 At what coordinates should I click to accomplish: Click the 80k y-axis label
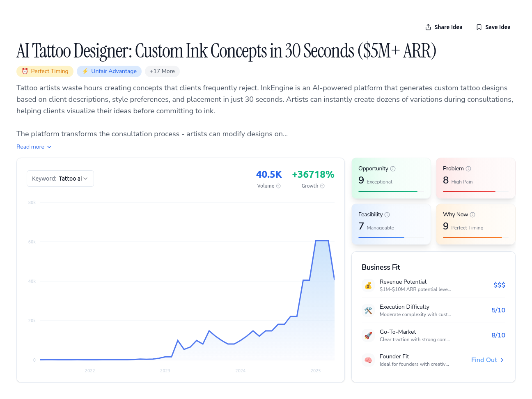[x=32, y=202]
